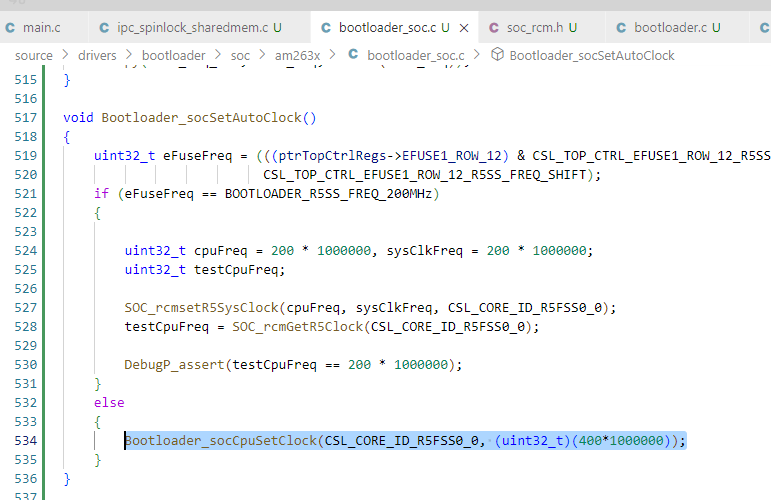Click the Bootloader_socSetAutoClock symbol breadcrumb
Screen dimensions: 771x500
[x=592, y=56]
